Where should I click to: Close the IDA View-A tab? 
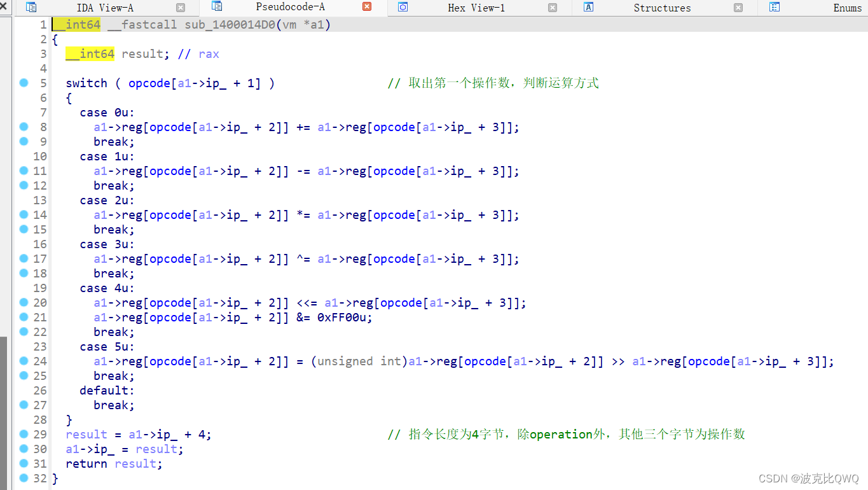(x=181, y=8)
